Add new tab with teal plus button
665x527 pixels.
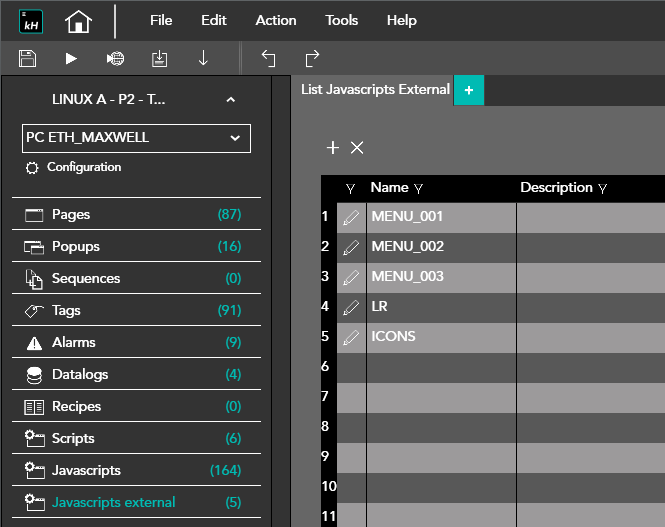[469, 90]
